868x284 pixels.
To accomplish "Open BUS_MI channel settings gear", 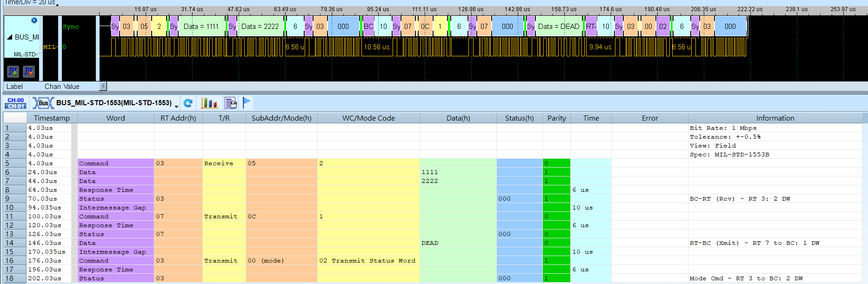I will click(x=34, y=20).
